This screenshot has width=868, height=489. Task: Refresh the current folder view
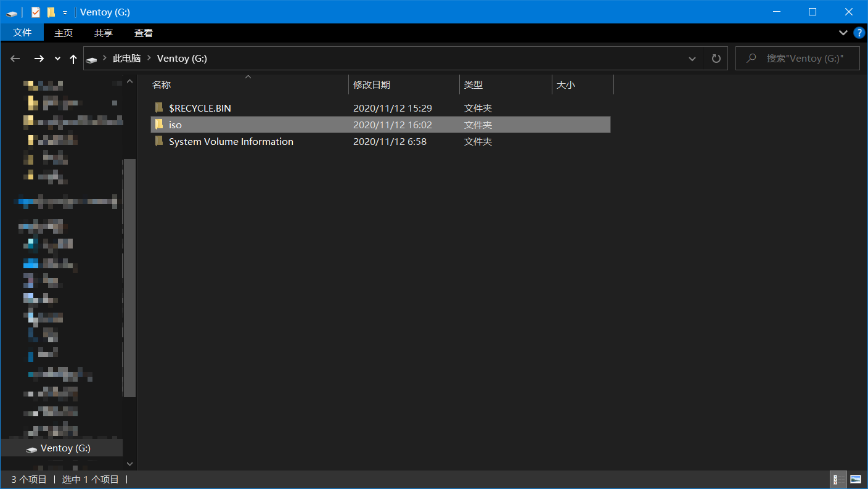coord(716,59)
